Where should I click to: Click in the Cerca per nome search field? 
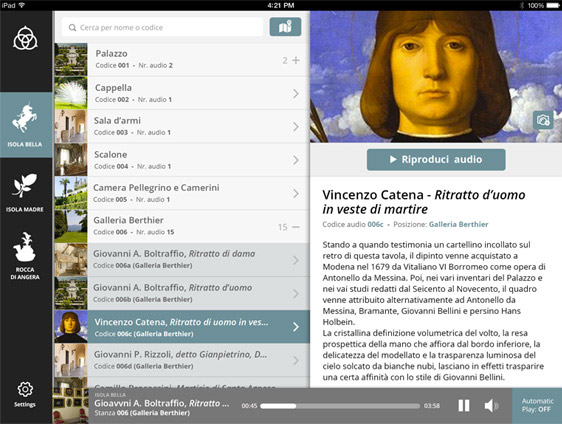162,27
